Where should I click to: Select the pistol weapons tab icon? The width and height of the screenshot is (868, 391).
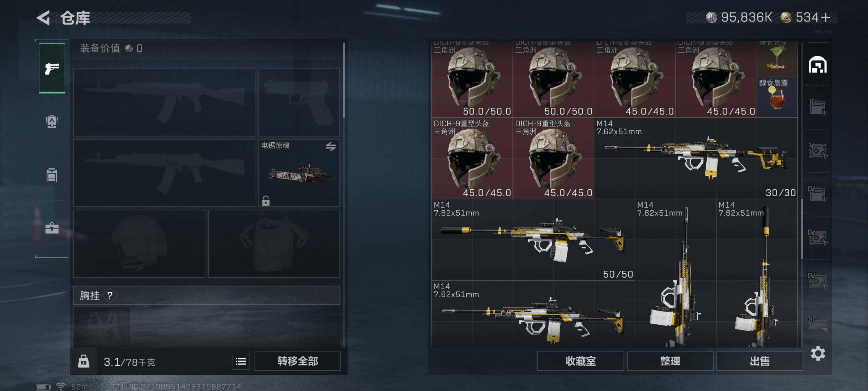click(52, 68)
